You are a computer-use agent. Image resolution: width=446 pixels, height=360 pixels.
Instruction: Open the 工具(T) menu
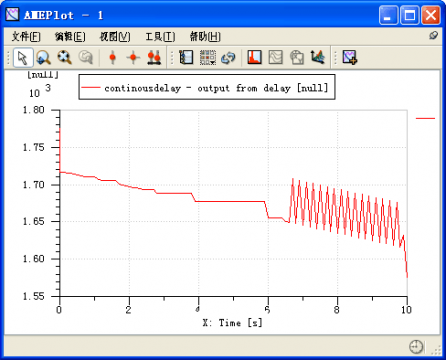pos(160,36)
